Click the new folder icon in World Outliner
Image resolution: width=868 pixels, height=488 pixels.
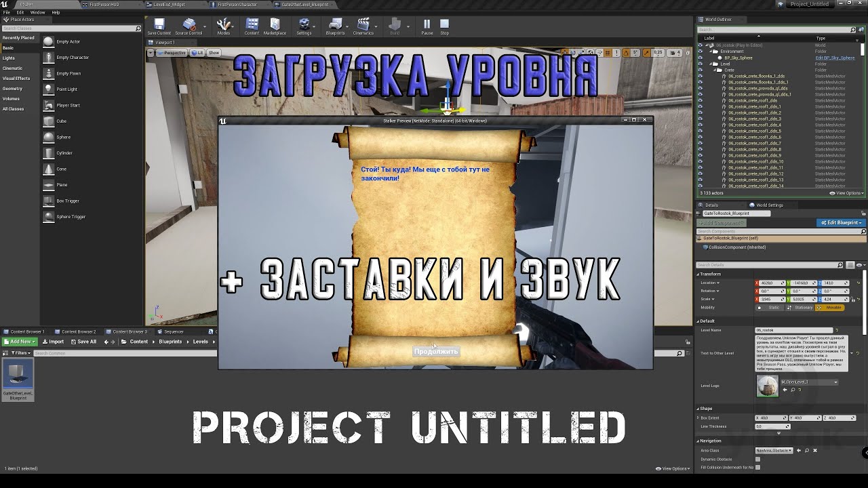tap(861, 30)
